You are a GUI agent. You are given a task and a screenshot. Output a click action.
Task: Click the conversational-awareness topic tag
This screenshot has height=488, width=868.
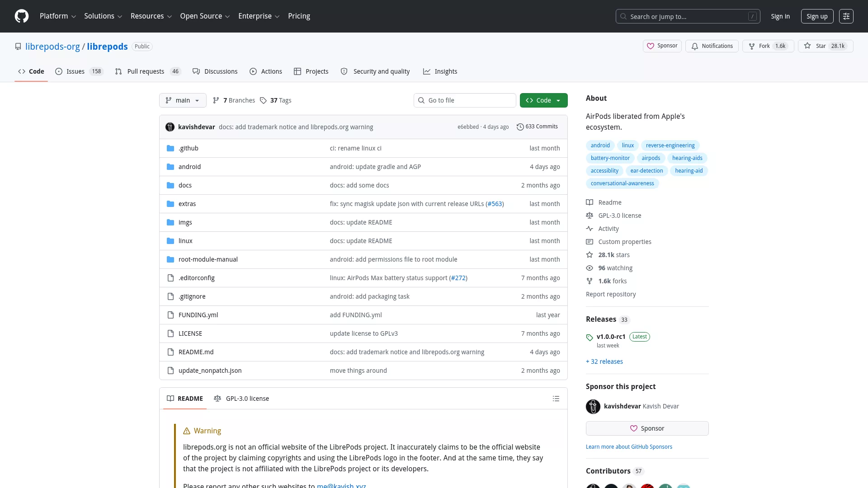tap(622, 183)
